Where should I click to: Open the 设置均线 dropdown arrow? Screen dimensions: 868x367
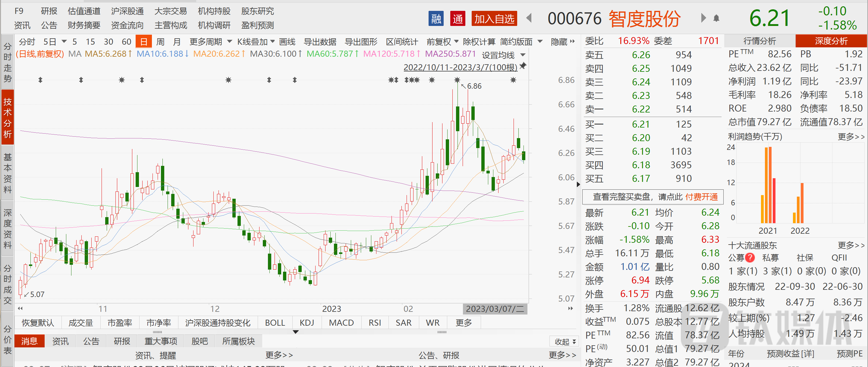[x=523, y=55]
